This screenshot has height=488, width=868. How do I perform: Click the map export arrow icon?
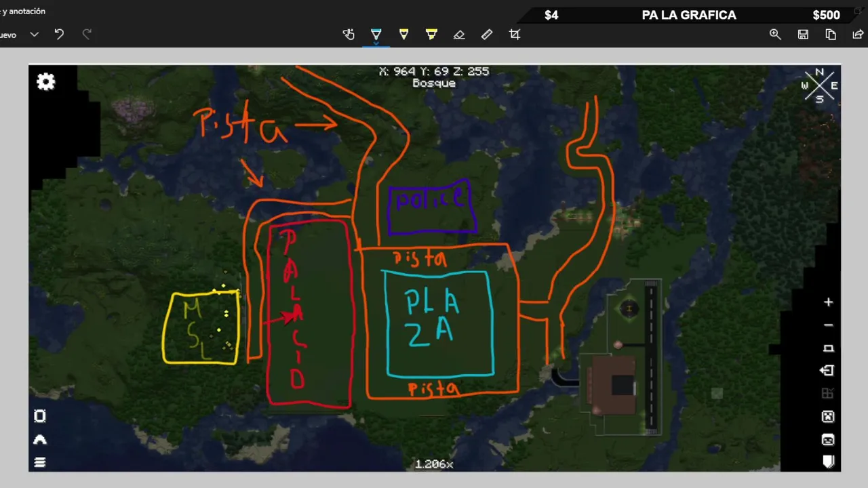tap(827, 371)
